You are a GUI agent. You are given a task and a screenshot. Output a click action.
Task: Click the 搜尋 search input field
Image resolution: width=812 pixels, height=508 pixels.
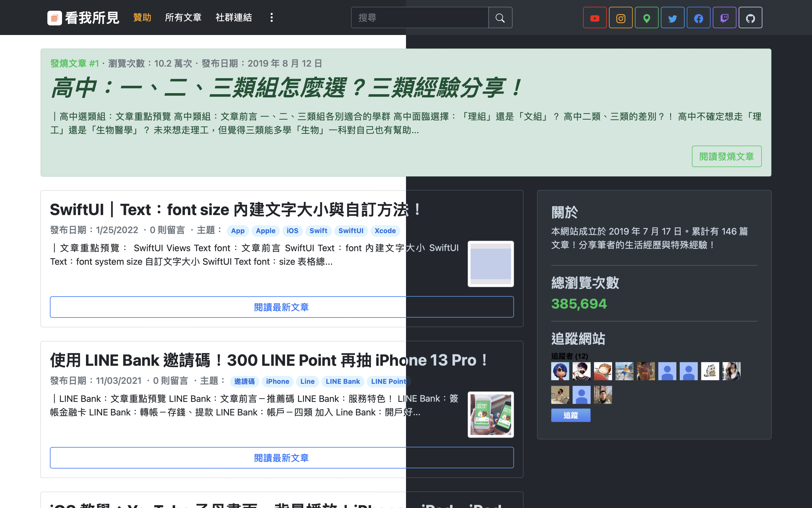click(x=420, y=17)
